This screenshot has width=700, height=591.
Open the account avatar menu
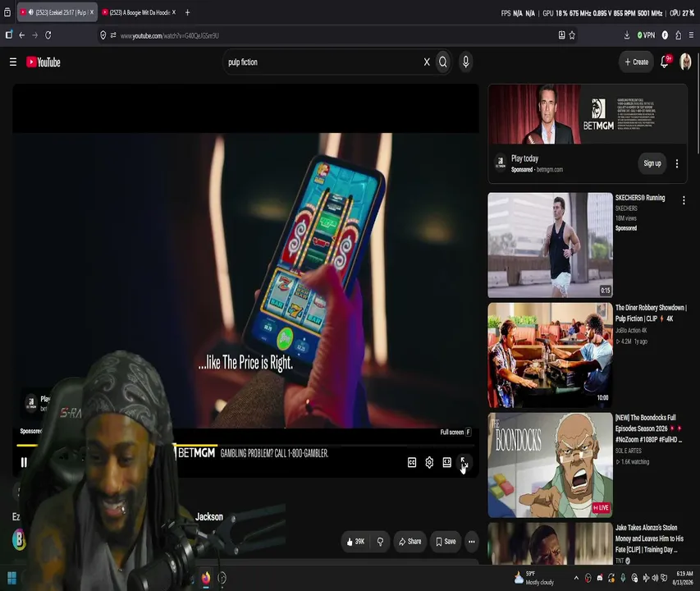click(685, 62)
